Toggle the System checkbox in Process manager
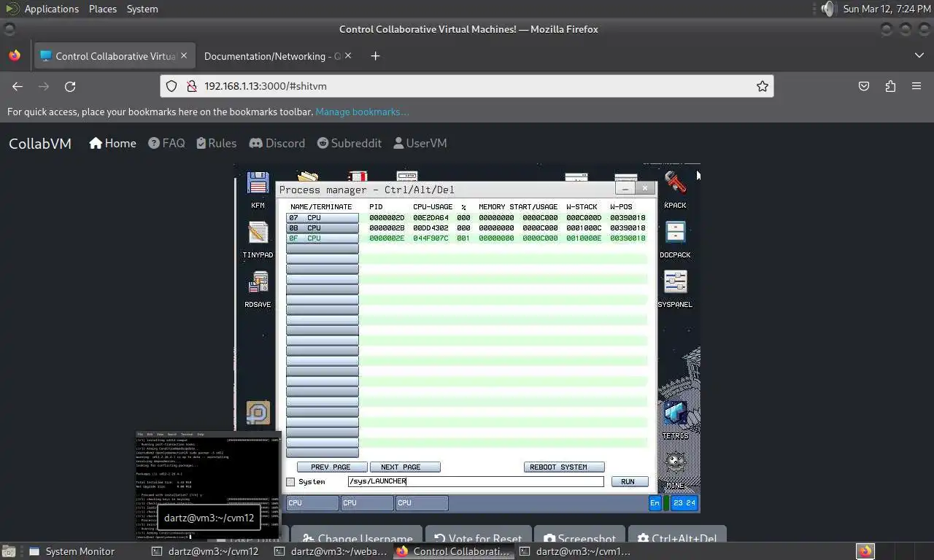Viewport: 934px width, 560px height. (x=290, y=482)
